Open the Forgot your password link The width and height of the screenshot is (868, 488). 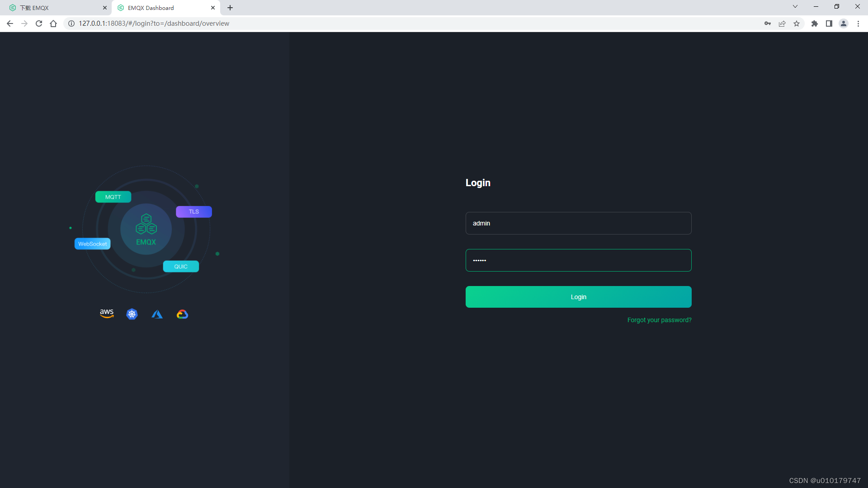tap(659, 320)
